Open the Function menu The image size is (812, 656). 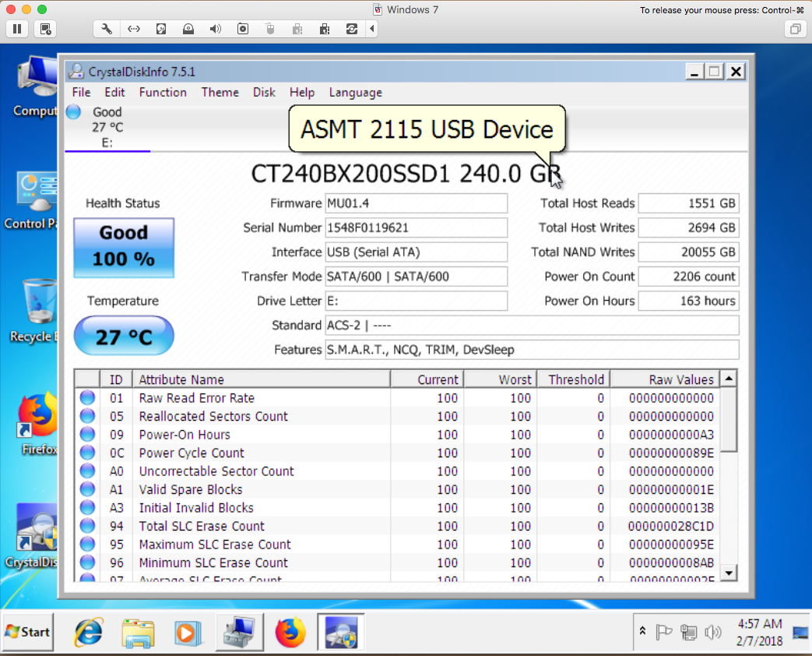click(x=163, y=92)
